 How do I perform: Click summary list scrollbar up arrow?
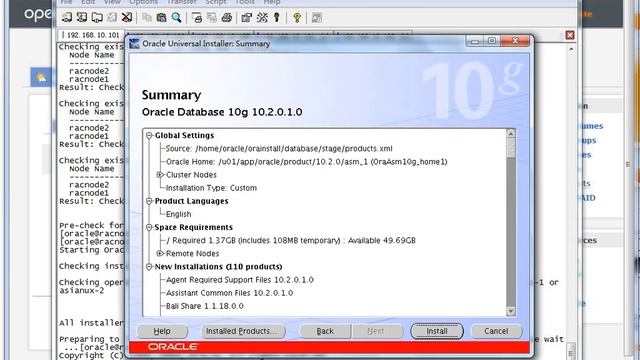click(x=511, y=133)
